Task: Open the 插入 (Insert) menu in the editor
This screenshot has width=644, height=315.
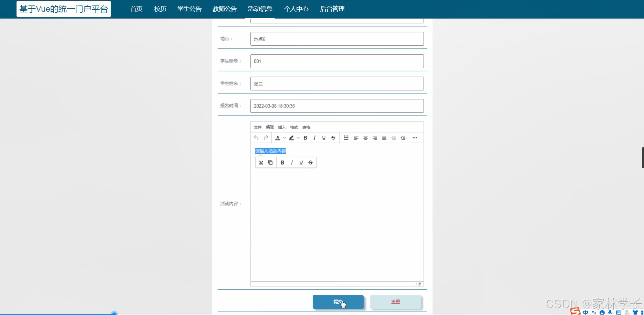Action: point(281,127)
